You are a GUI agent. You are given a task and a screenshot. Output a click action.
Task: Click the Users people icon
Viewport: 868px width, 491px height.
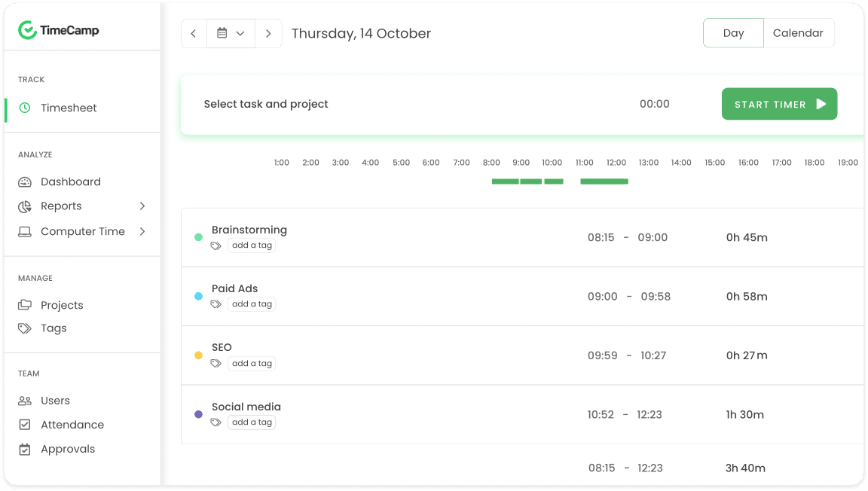[25, 400]
